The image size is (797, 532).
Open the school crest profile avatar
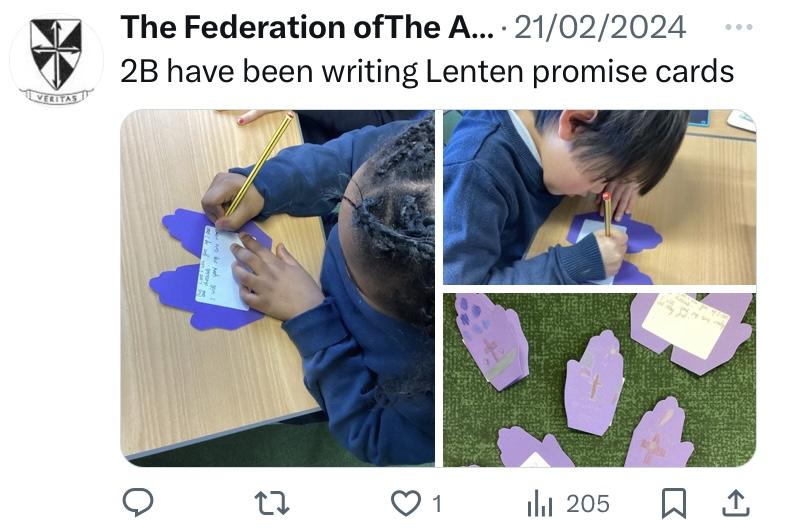56,59
